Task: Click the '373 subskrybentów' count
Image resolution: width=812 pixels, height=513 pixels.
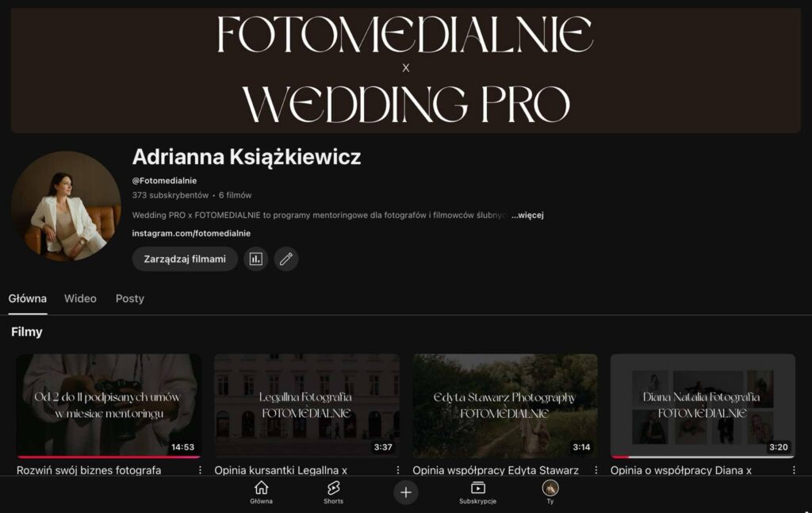Action: 170,195
